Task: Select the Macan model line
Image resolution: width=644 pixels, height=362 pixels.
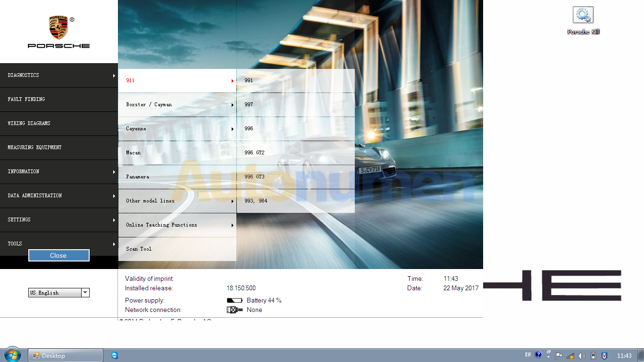Action: (177, 153)
